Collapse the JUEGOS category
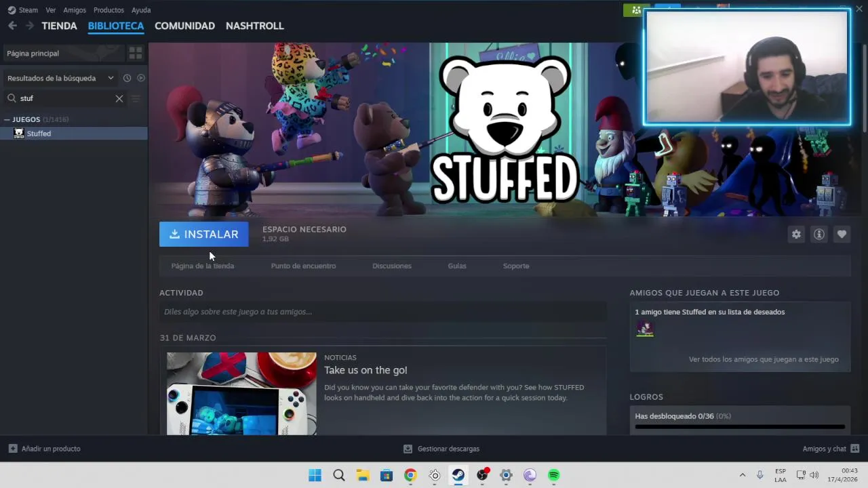Image resolution: width=868 pixels, height=488 pixels. click(7, 119)
